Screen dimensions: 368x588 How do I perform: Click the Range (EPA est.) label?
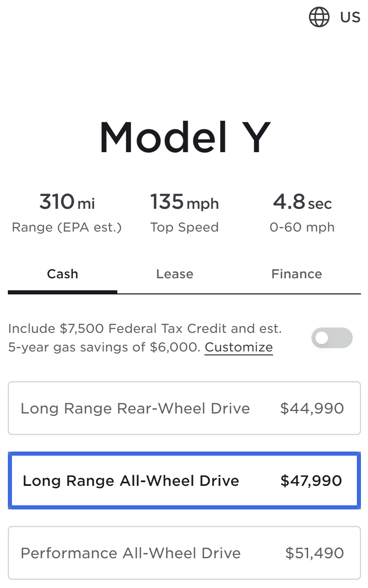tap(67, 227)
